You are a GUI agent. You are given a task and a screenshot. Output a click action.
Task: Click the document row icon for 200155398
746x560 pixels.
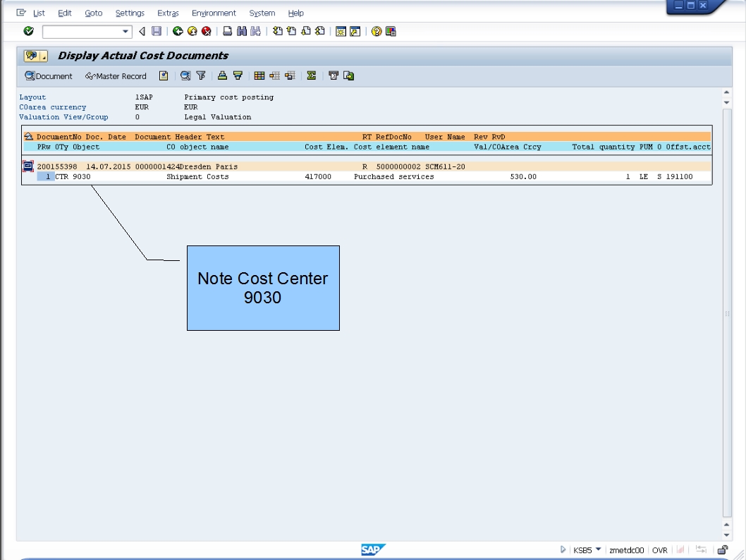click(x=28, y=166)
